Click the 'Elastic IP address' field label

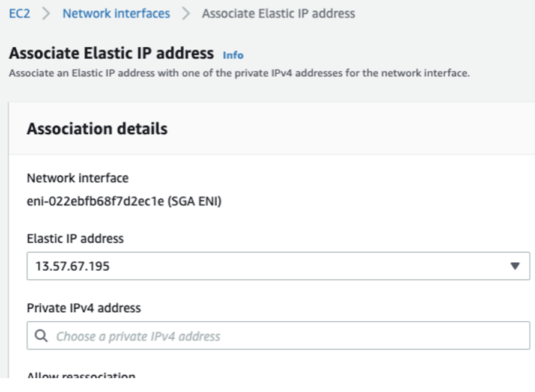click(75, 238)
